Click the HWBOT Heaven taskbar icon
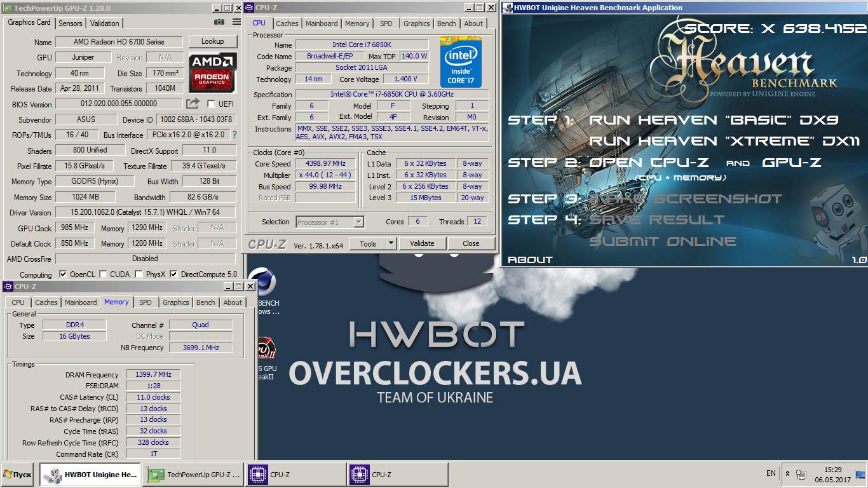 [x=90, y=475]
